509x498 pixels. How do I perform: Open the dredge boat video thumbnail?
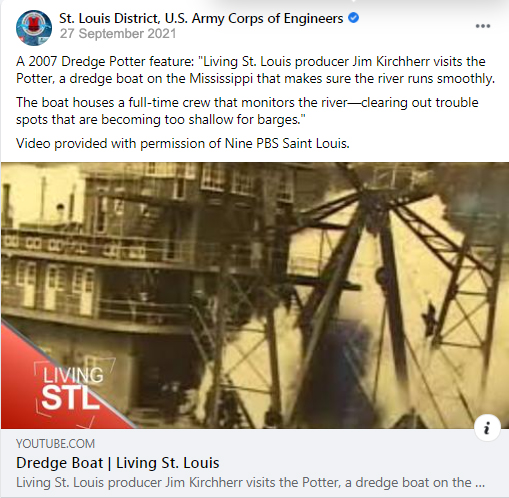click(x=255, y=295)
